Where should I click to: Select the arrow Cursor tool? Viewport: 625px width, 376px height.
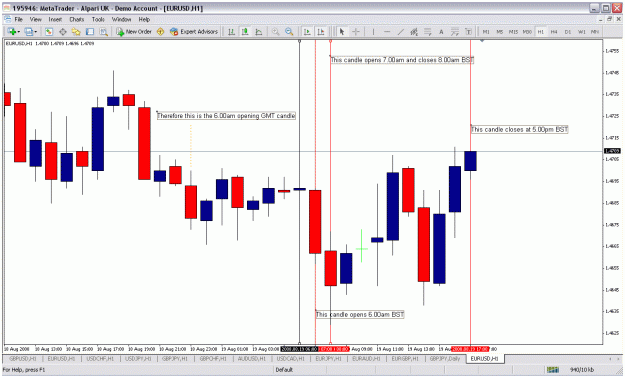click(x=342, y=31)
